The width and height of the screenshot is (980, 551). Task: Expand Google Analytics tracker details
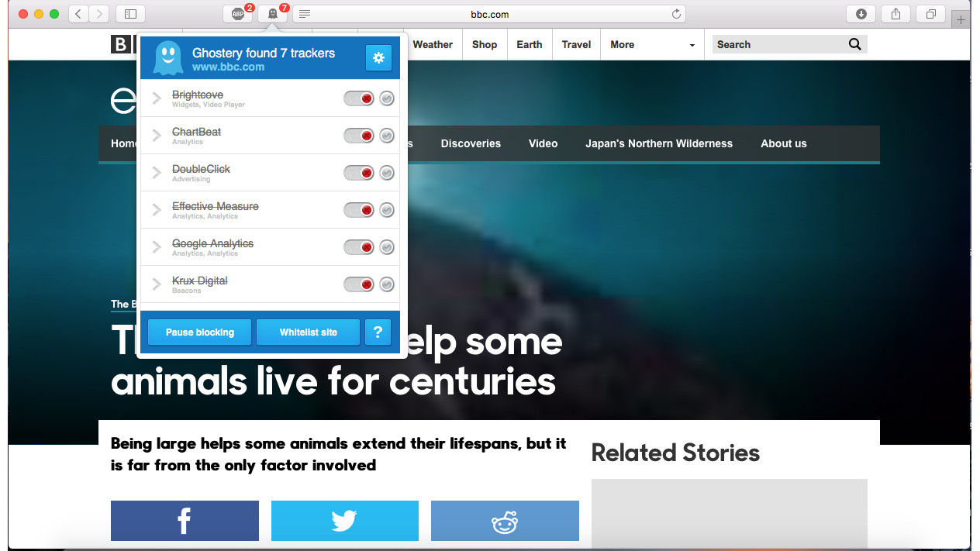point(157,247)
